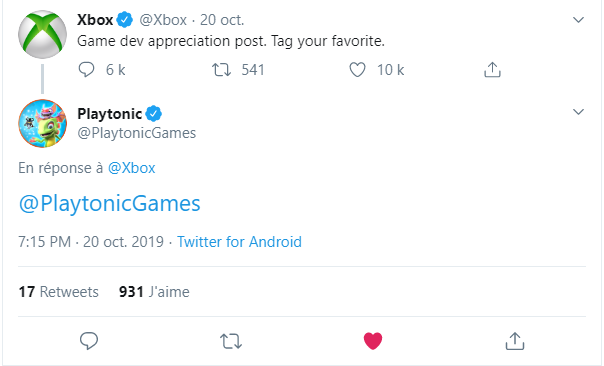604x366 pixels.
Task: Click the reply icon on Xbox tweet
Action: pyautogui.click(x=86, y=70)
